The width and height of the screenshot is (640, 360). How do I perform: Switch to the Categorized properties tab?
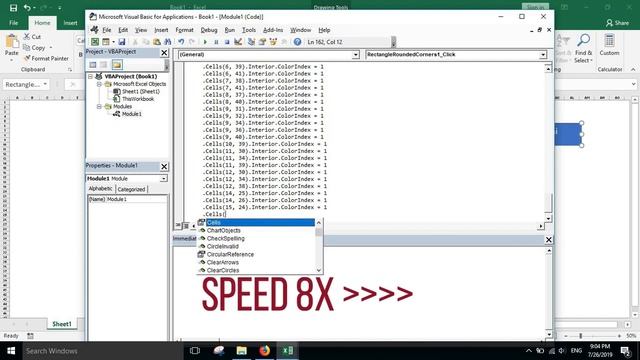(131, 189)
